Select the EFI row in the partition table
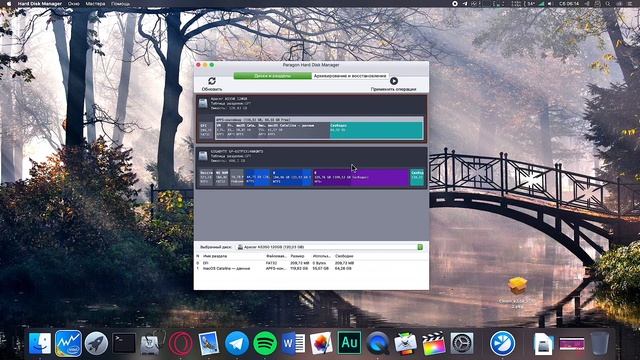Image resolution: width=640 pixels, height=360 pixels. pyautogui.click(x=311, y=263)
